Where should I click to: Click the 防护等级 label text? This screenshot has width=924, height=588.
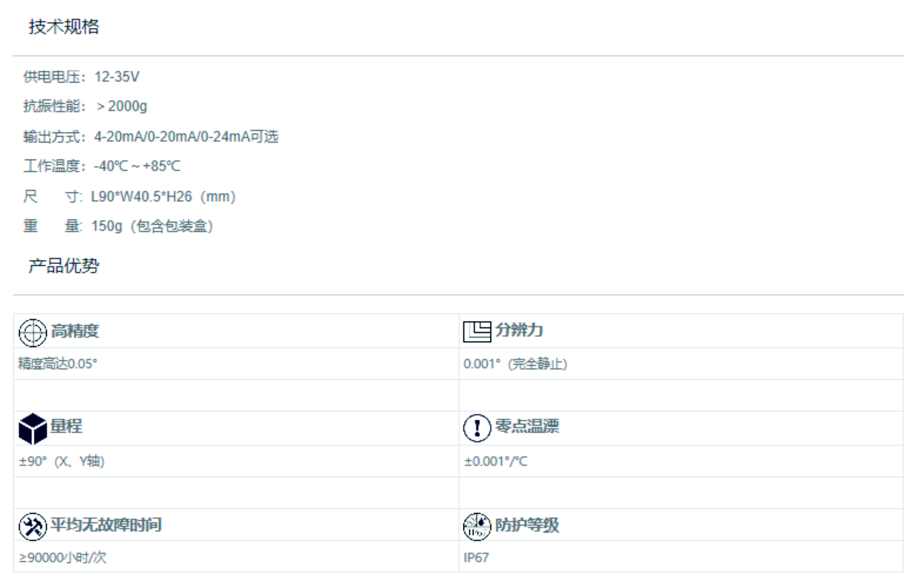tap(527, 525)
